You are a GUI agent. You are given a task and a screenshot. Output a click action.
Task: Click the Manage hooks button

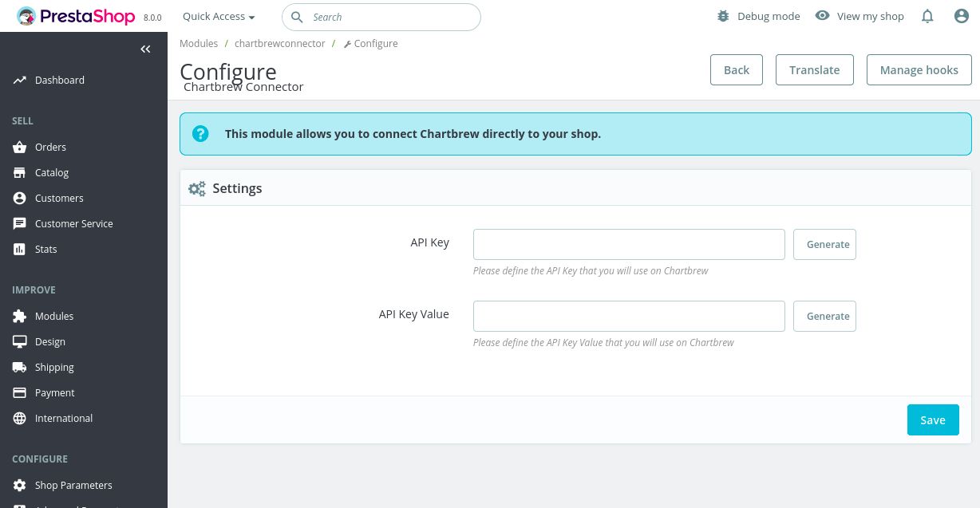point(919,70)
